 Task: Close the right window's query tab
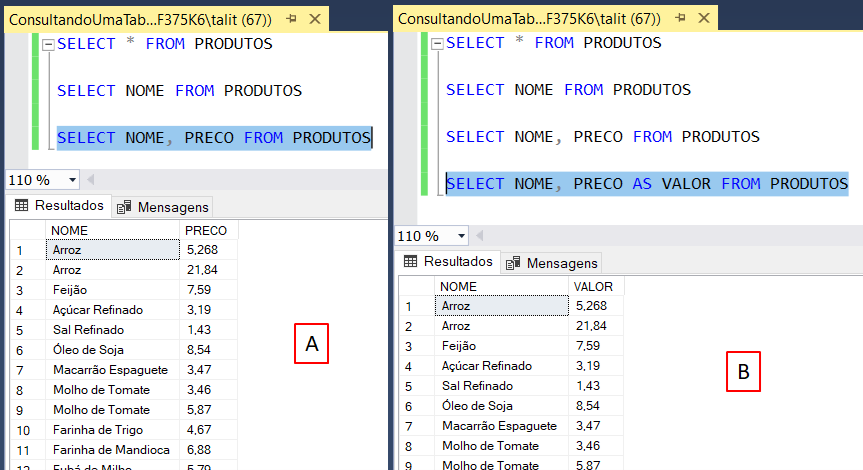click(x=704, y=18)
